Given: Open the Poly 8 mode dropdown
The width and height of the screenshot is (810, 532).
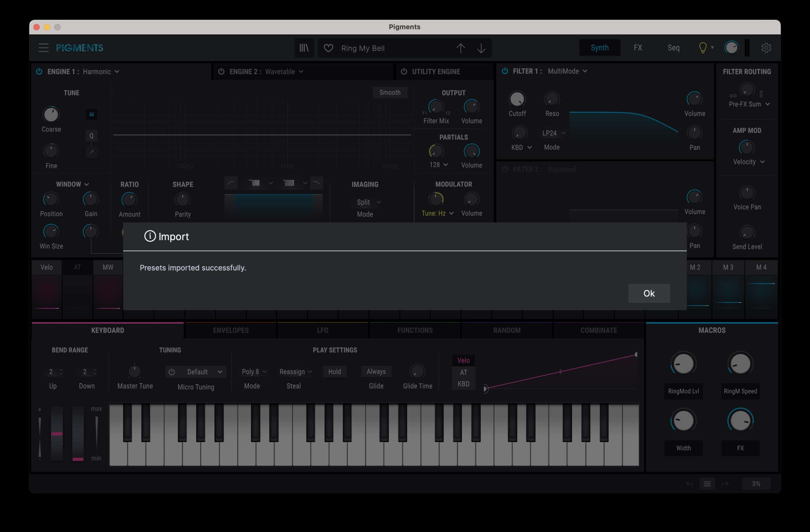Looking at the screenshot, I should 254,372.
